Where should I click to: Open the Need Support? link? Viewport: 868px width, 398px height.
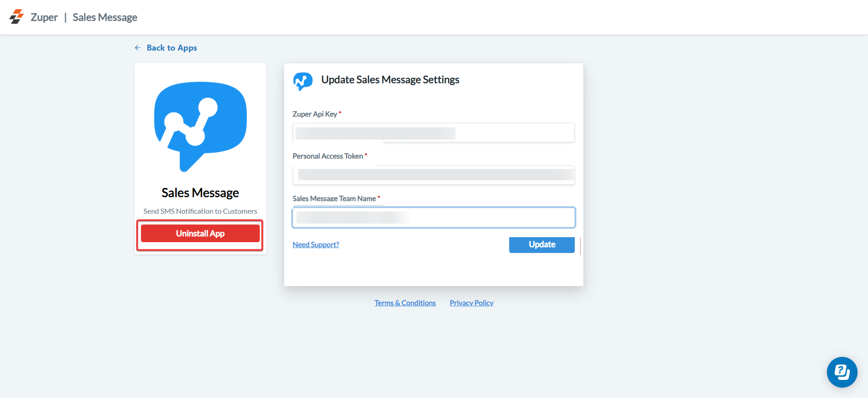click(316, 245)
